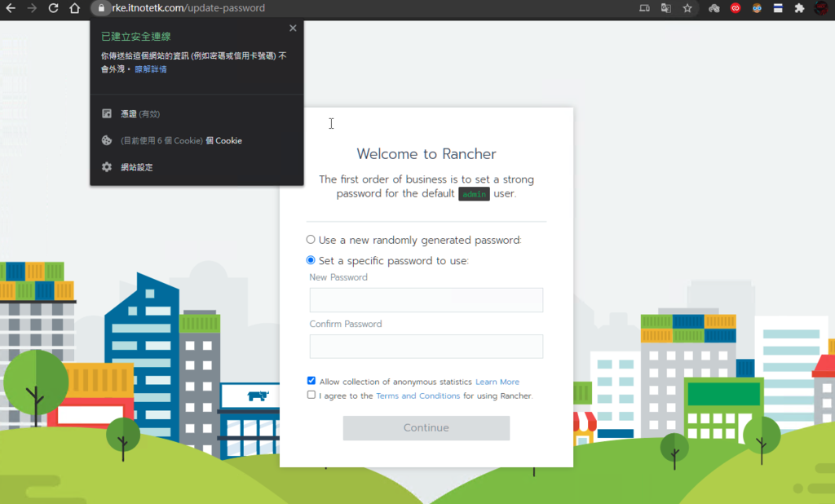Screen dimensions: 835x504
Task: Click the address bar URL
Action: [188, 8]
